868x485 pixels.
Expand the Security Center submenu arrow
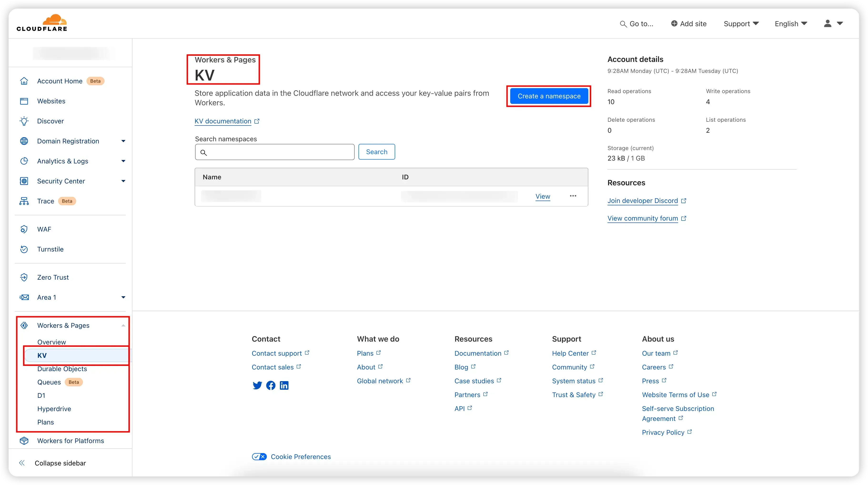coord(123,181)
